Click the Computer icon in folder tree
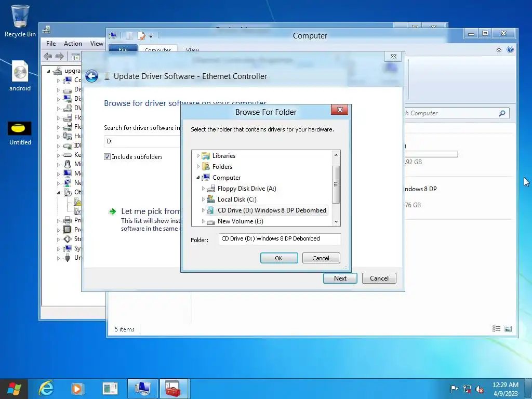Screen dimensions: 532x399 pos(206,178)
